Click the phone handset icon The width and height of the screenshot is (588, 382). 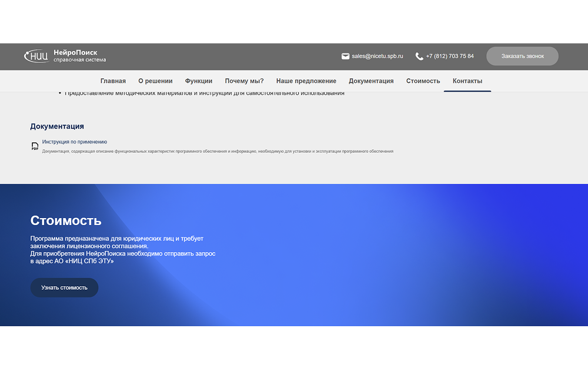tap(419, 56)
